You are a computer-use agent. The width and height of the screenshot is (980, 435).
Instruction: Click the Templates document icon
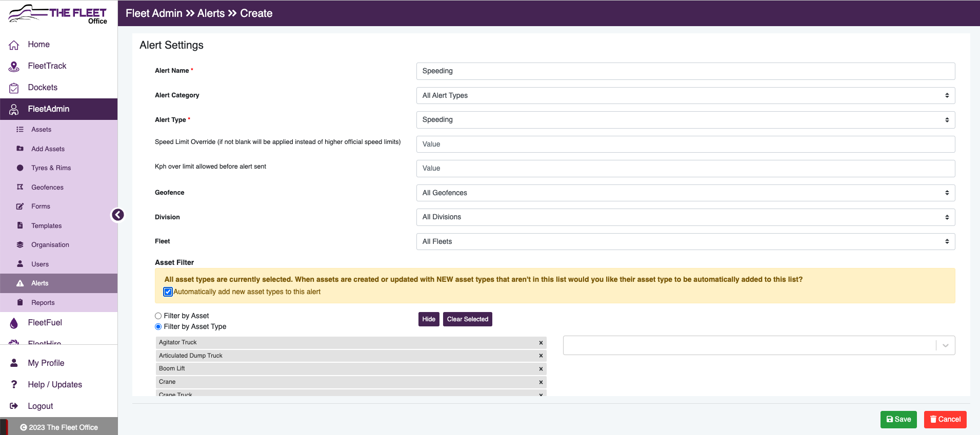click(20, 225)
